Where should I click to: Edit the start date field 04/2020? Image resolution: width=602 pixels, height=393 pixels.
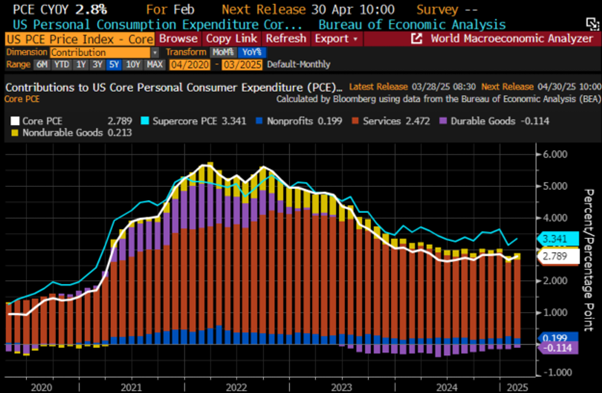pyautogui.click(x=190, y=64)
